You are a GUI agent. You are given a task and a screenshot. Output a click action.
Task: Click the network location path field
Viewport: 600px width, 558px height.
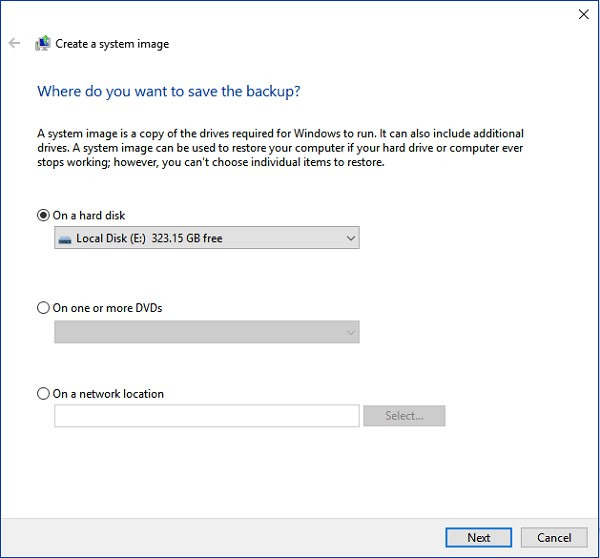pos(207,416)
